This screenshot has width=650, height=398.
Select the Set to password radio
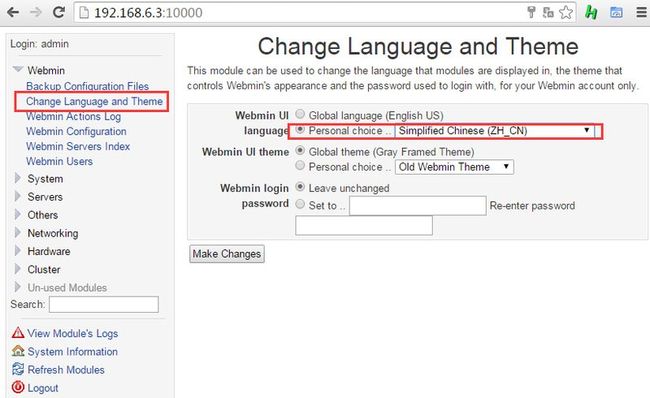[x=300, y=204]
